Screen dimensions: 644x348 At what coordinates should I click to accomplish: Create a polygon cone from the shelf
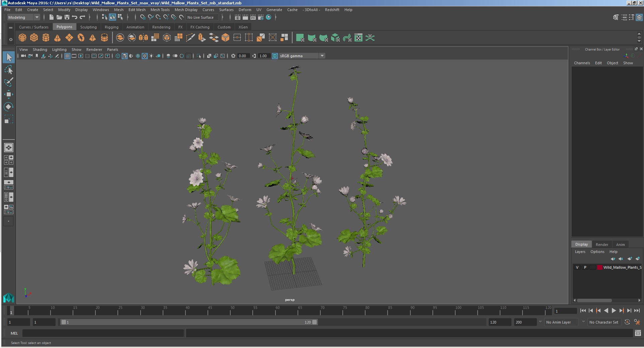pyautogui.click(x=58, y=38)
